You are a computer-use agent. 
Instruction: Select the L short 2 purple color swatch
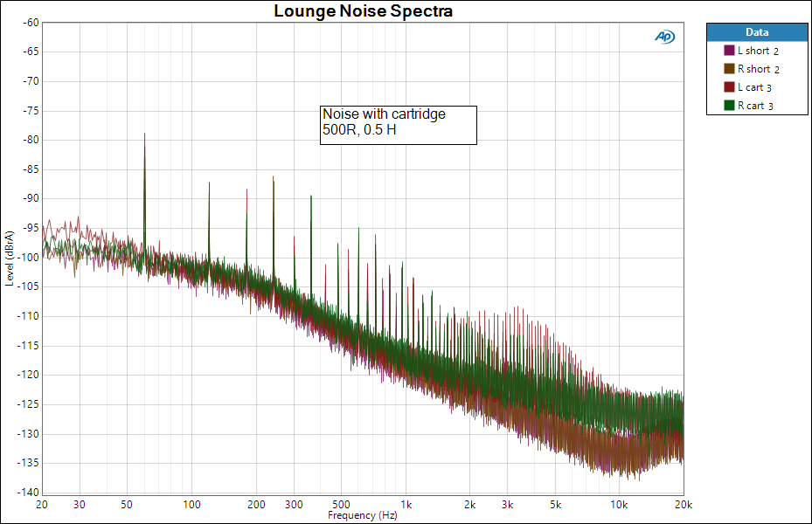(729, 50)
